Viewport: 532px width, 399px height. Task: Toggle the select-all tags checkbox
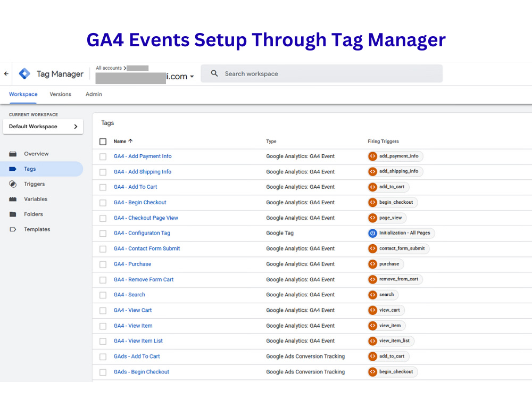tap(103, 142)
